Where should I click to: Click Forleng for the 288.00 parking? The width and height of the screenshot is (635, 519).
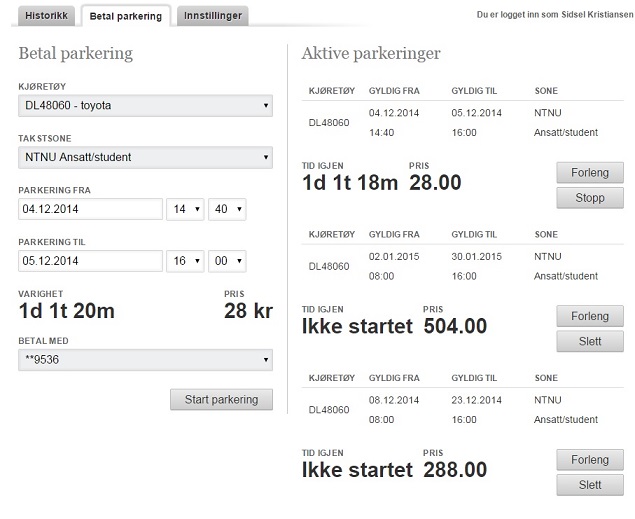click(590, 460)
